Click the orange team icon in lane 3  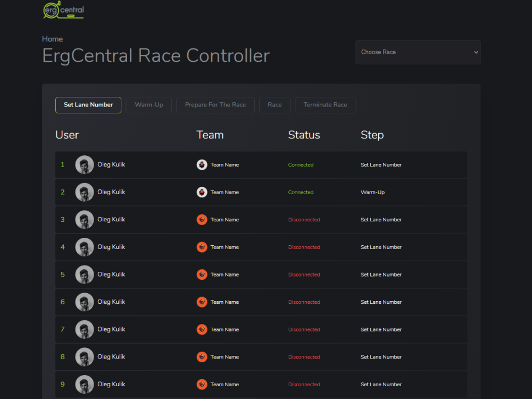point(202,220)
